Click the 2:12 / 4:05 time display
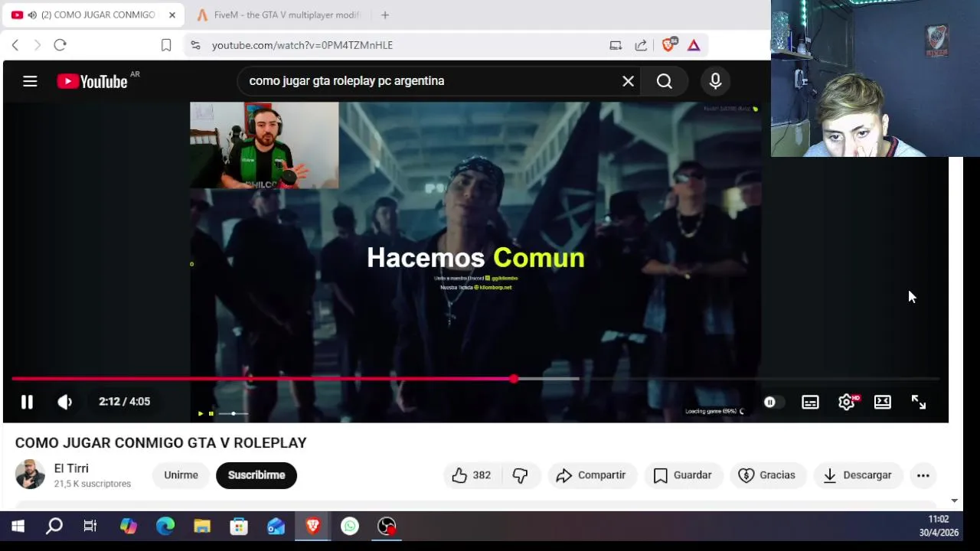 [124, 402]
